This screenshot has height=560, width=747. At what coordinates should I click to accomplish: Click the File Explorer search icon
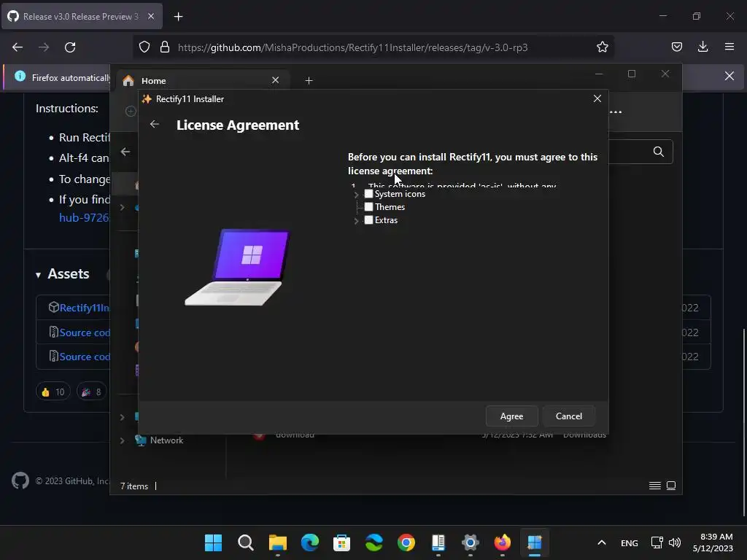click(659, 152)
